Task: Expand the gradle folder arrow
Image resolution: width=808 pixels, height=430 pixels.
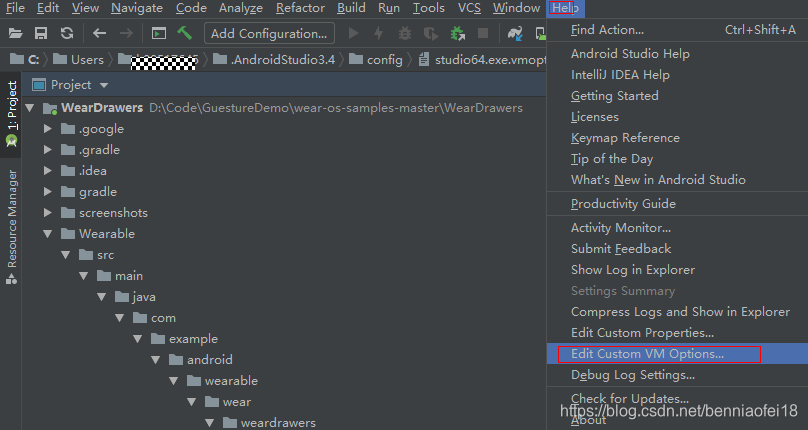Action: click(x=48, y=192)
